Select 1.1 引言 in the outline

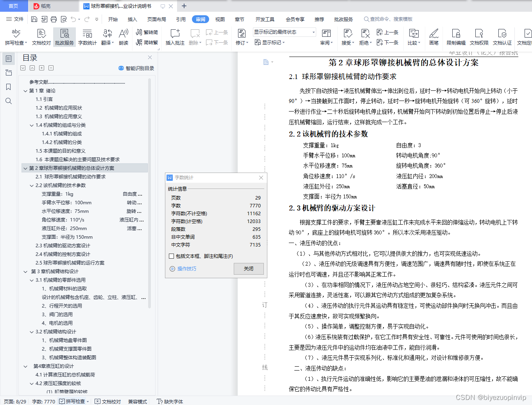point(44,99)
